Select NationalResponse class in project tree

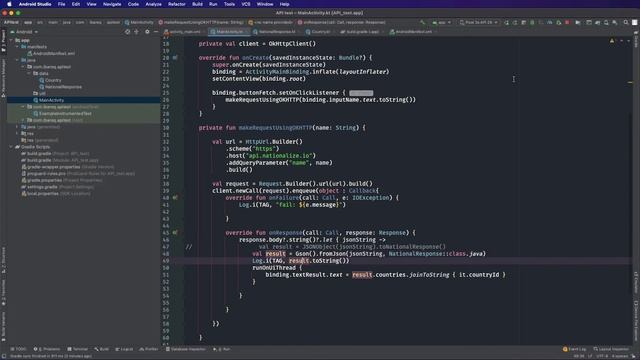point(63,87)
